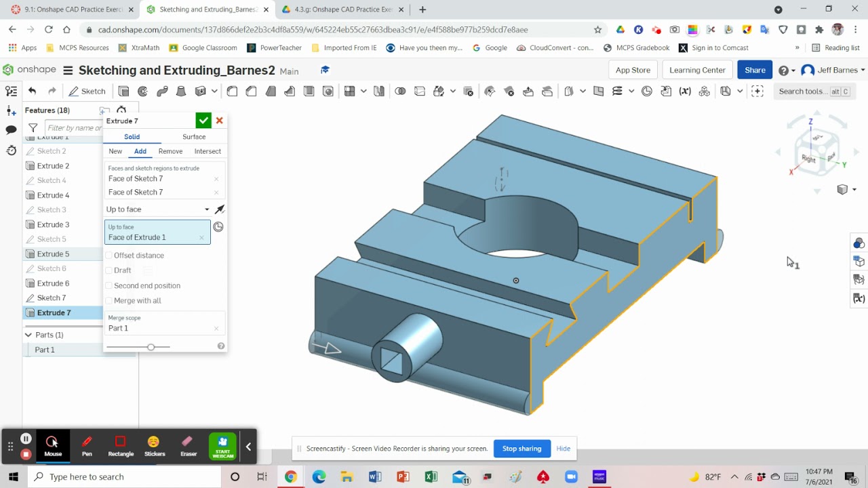
Task: Check the Second end position option
Action: point(109,285)
